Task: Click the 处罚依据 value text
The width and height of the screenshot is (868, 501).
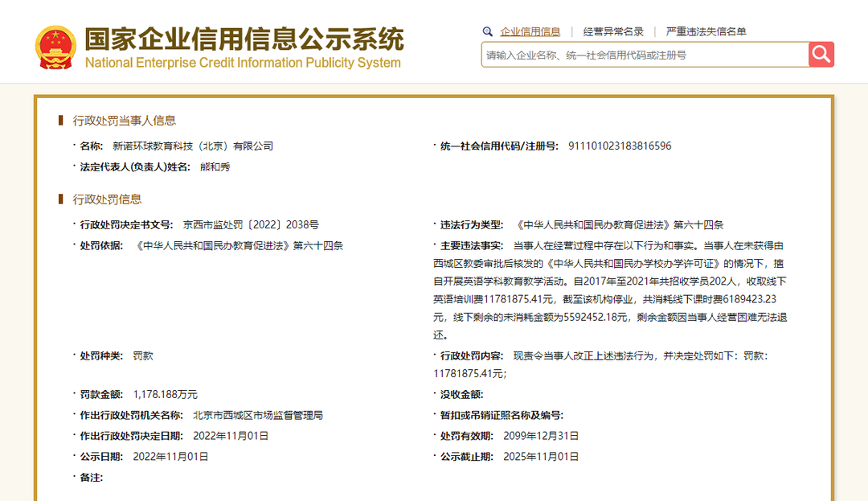Action: click(x=238, y=246)
